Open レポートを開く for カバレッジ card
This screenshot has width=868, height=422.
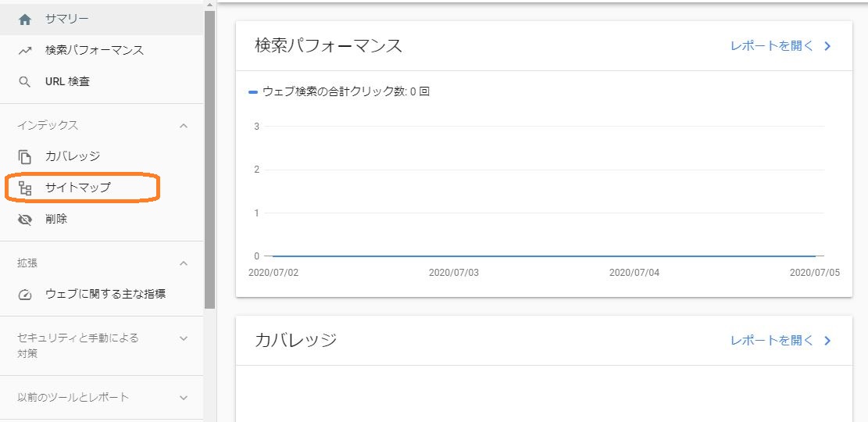772,340
